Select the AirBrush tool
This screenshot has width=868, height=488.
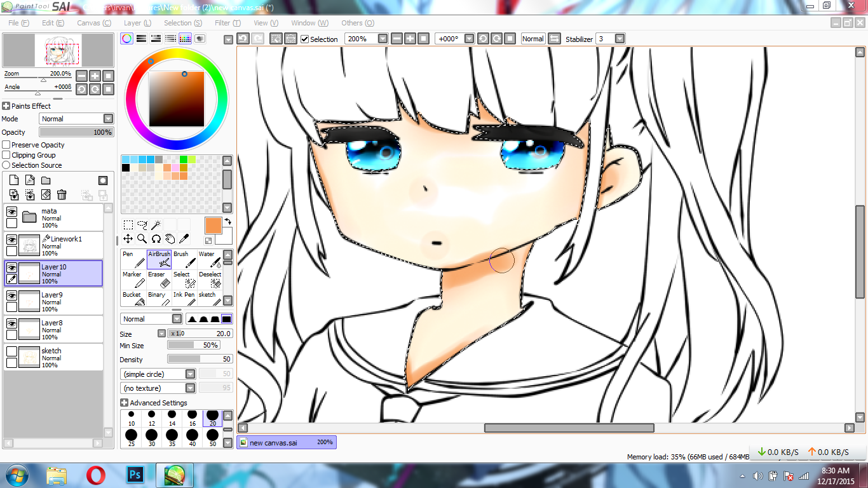[x=159, y=259]
